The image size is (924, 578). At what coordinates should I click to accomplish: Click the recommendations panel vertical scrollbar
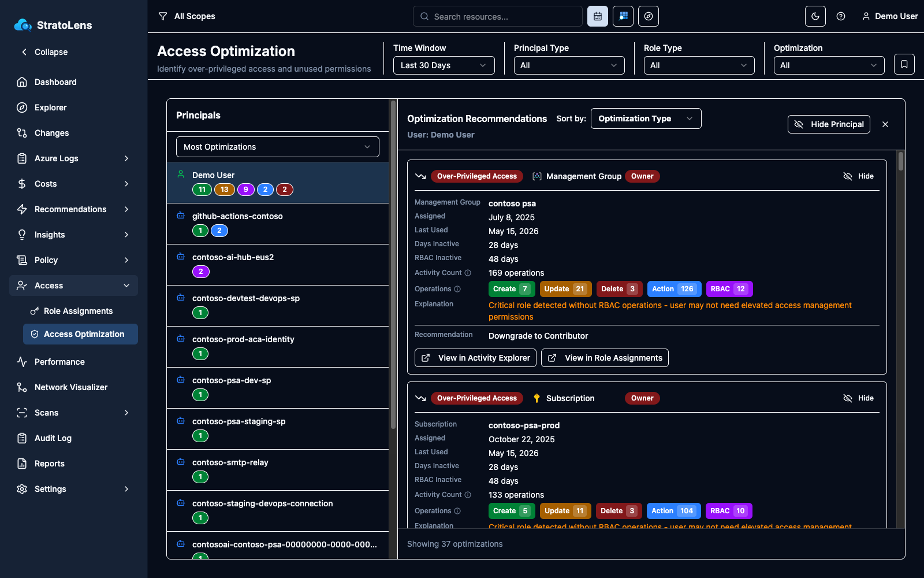900,162
